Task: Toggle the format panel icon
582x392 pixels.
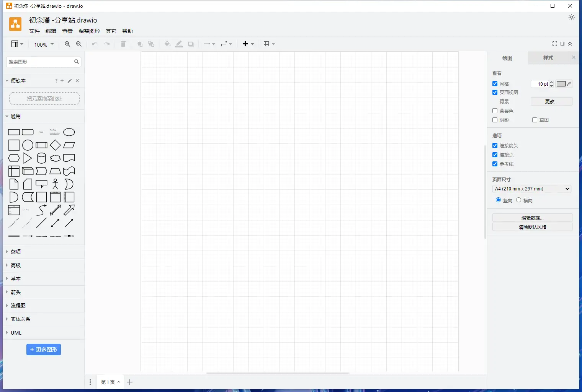Action: 562,44
